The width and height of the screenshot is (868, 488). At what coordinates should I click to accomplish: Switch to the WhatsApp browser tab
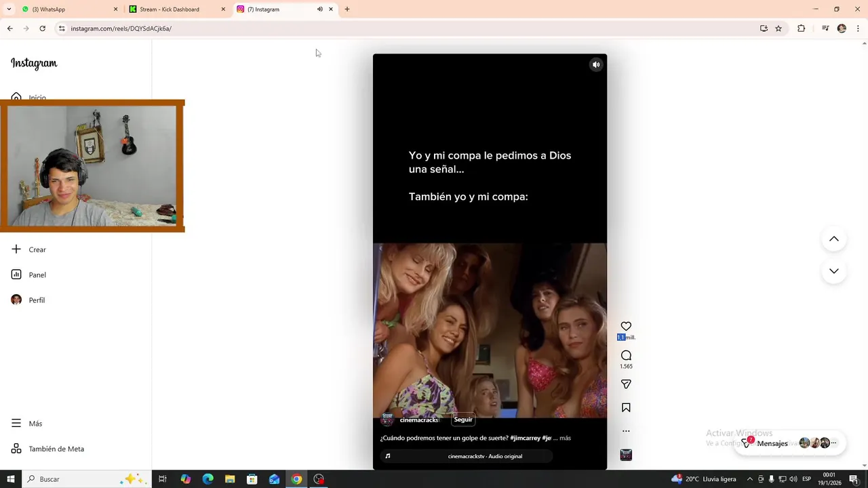[x=68, y=9]
